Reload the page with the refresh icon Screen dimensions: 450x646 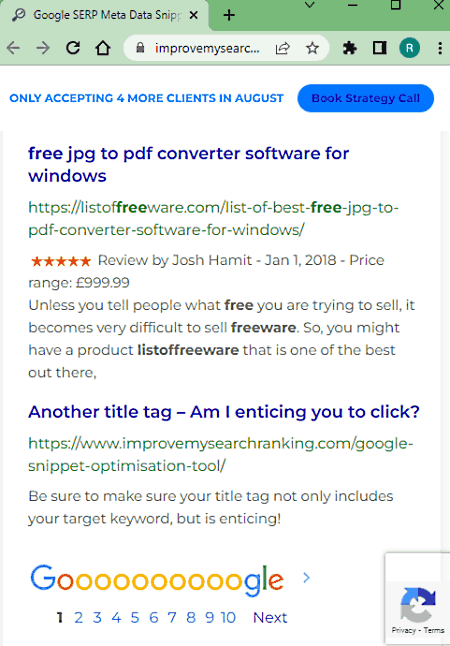tap(73, 48)
